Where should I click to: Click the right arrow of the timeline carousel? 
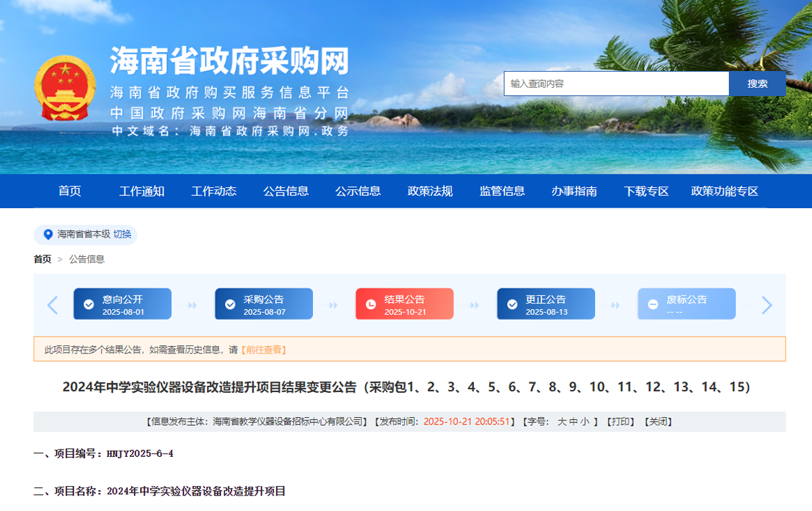767,305
